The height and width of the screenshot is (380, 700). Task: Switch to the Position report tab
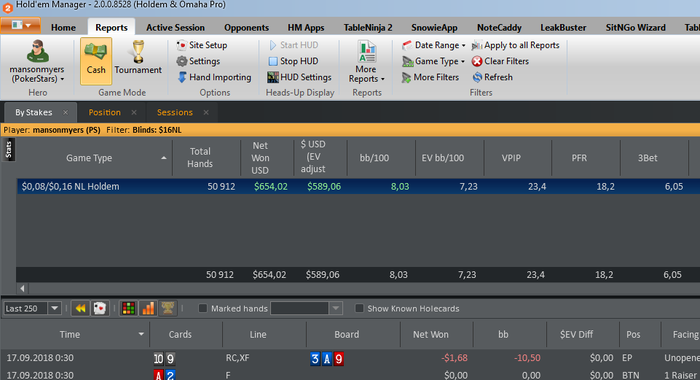104,113
